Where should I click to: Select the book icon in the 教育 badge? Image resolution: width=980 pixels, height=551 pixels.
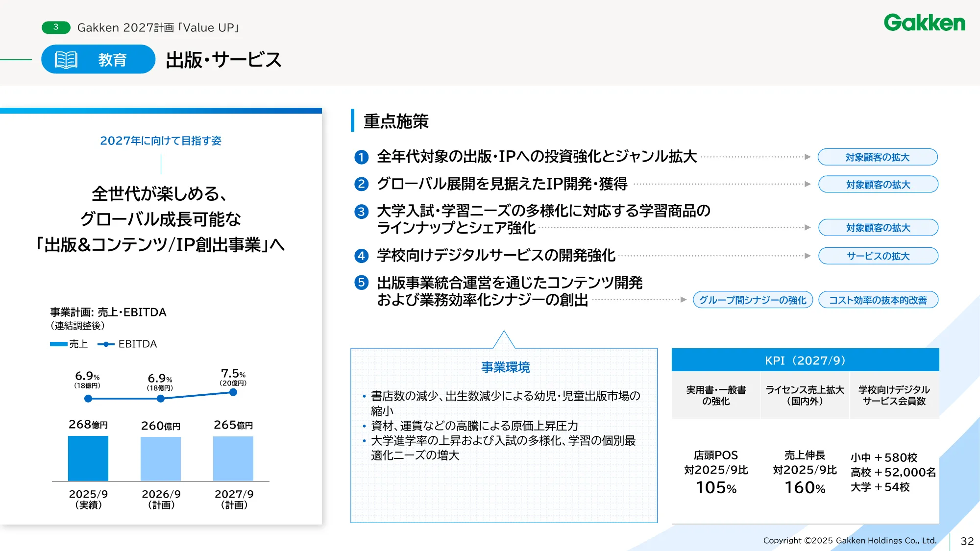coord(66,60)
